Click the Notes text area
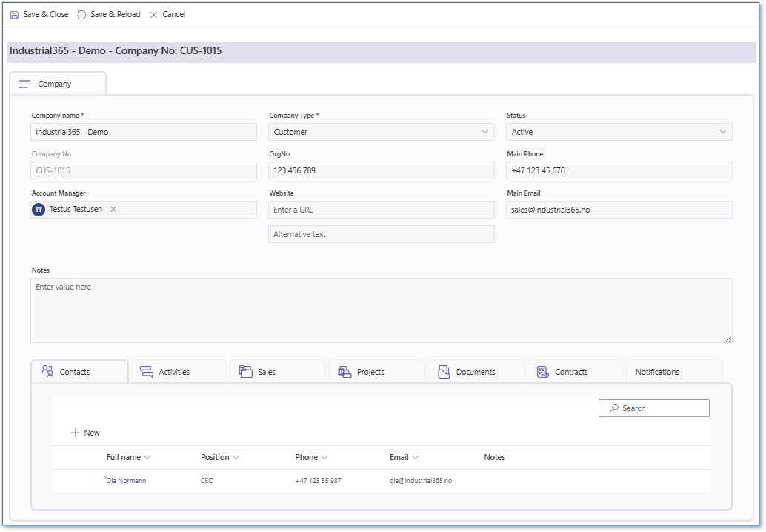766x532 pixels. click(381, 310)
